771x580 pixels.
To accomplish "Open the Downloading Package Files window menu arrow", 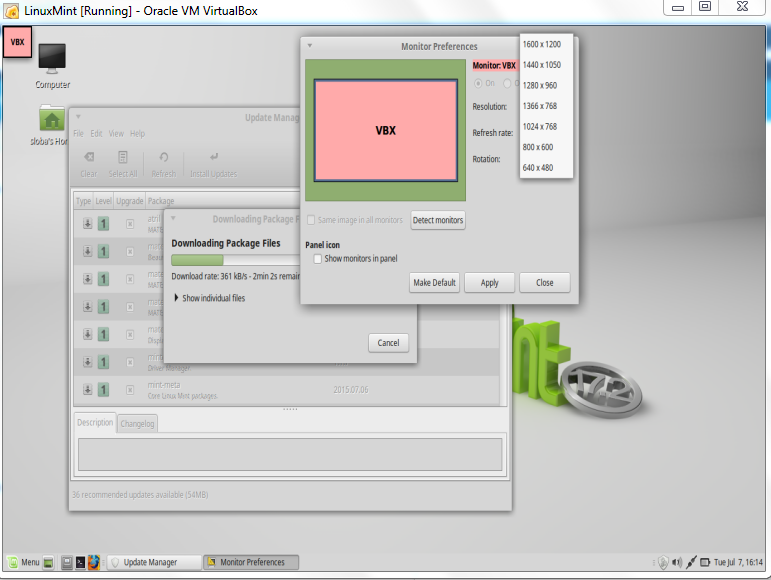I will [x=173, y=218].
